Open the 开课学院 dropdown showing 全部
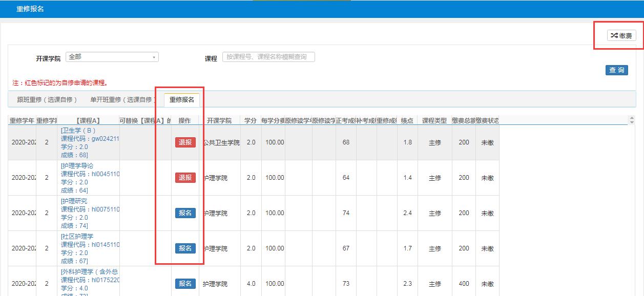This screenshot has width=644, height=296. point(112,57)
